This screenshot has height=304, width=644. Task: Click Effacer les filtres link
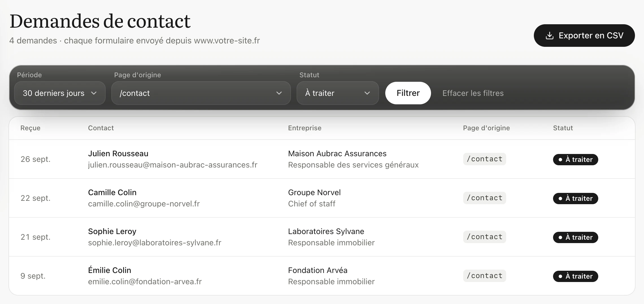[473, 93]
